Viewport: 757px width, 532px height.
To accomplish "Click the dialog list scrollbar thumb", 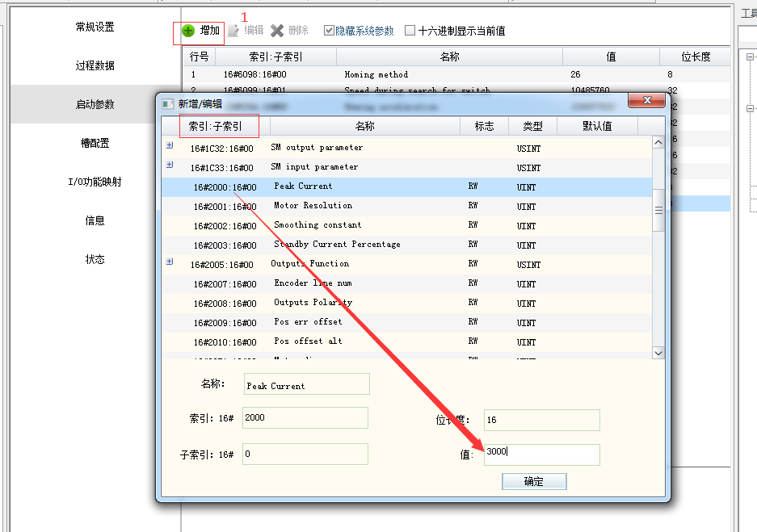I will click(658, 210).
